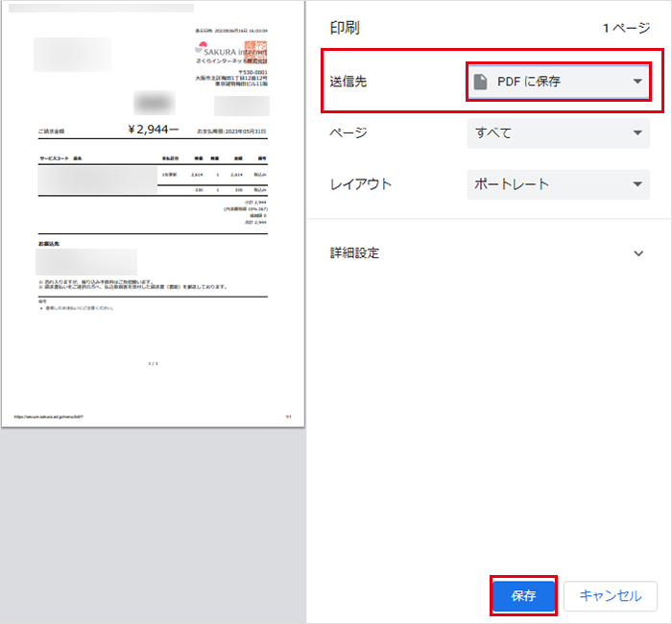Click the red company seal stamp
The height and width of the screenshot is (624, 672).
pyautogui.click(x=256, y=48)
